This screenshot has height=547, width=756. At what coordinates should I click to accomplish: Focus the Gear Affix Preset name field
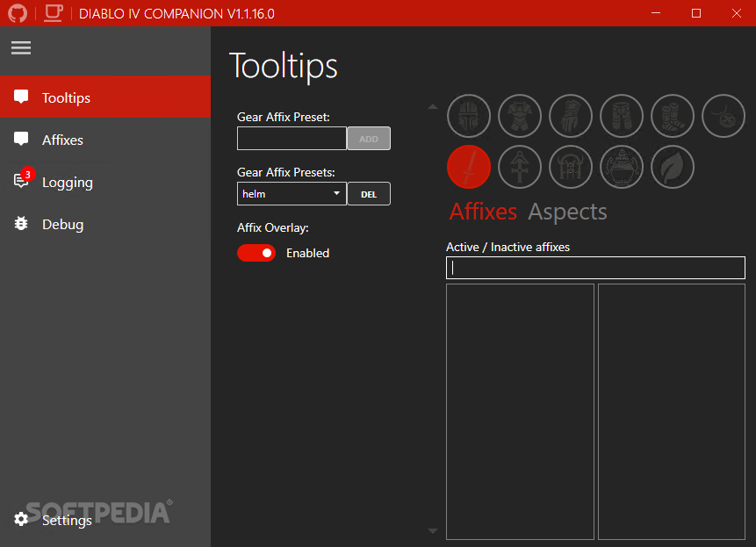click(292, 139)
